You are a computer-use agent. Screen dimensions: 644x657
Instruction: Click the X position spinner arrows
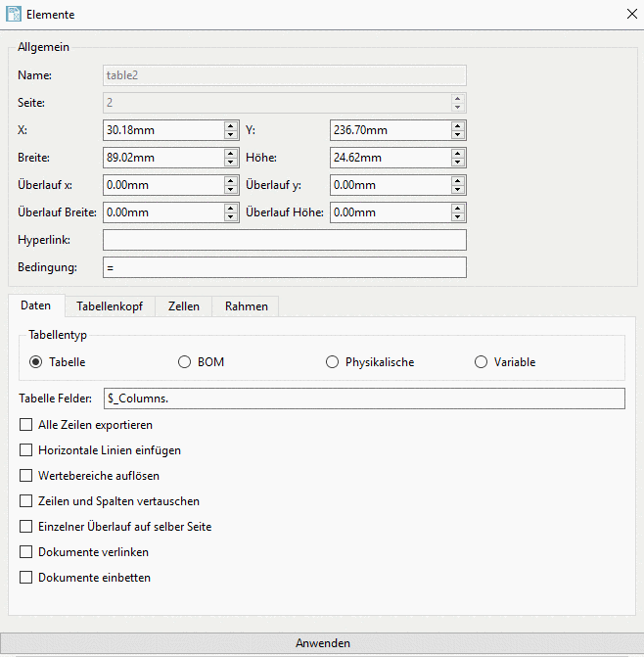pos(231,130)
